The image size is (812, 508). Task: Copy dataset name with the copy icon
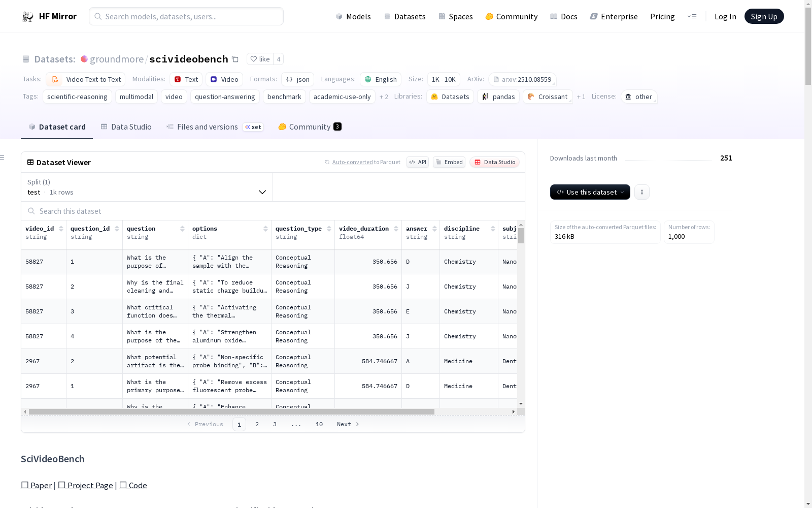[x=235, y=59]
